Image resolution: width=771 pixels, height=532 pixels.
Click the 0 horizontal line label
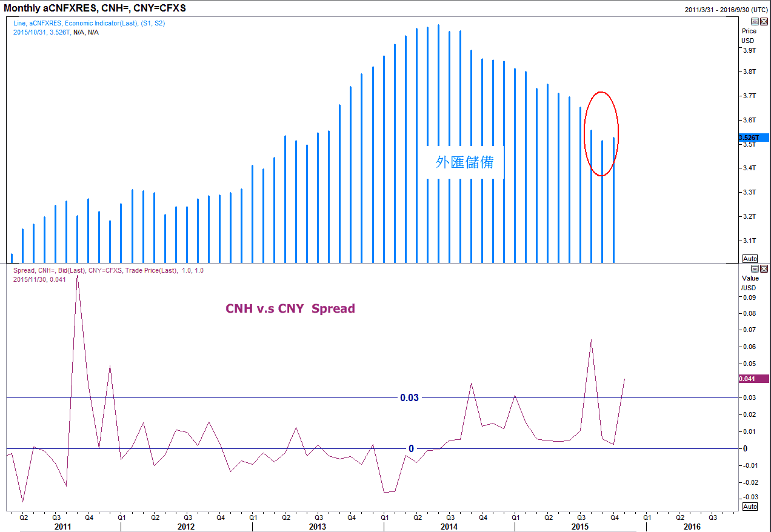411,449
